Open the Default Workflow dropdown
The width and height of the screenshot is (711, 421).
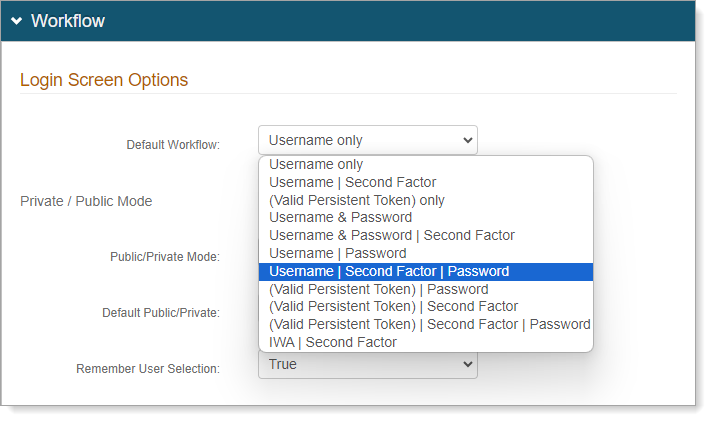(367, 140)
